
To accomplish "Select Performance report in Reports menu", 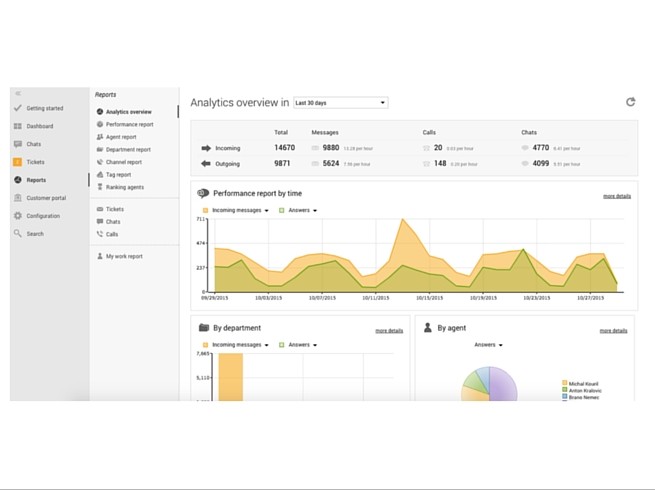I will [x=129, y=124].
